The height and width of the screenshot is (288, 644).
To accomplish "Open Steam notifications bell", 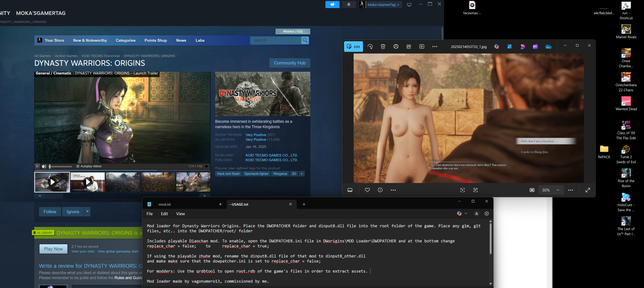I will click(349, 4).
